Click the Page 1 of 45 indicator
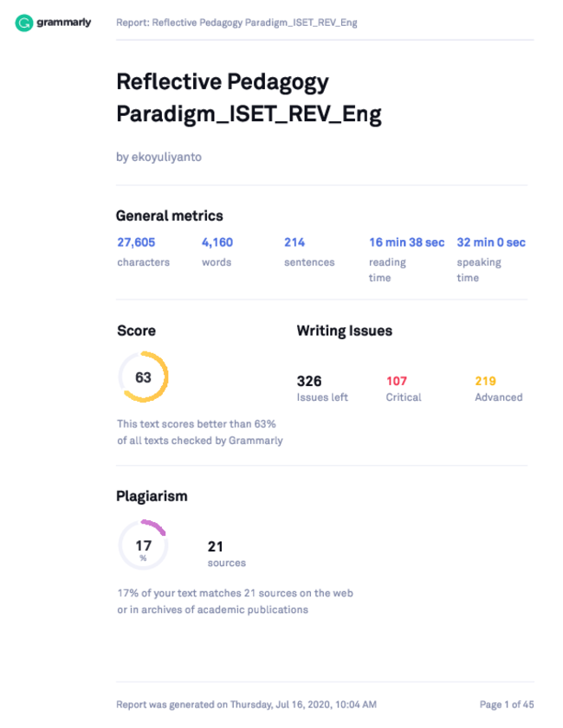Viewport: 563px width, 728px height. tap(507, 705)
